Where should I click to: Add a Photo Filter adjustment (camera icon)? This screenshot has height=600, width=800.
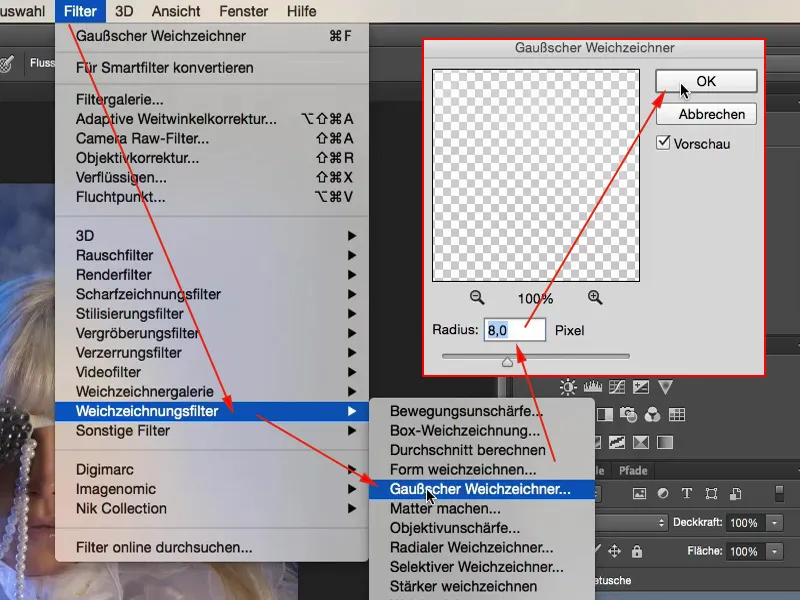[x=628, y=414]
